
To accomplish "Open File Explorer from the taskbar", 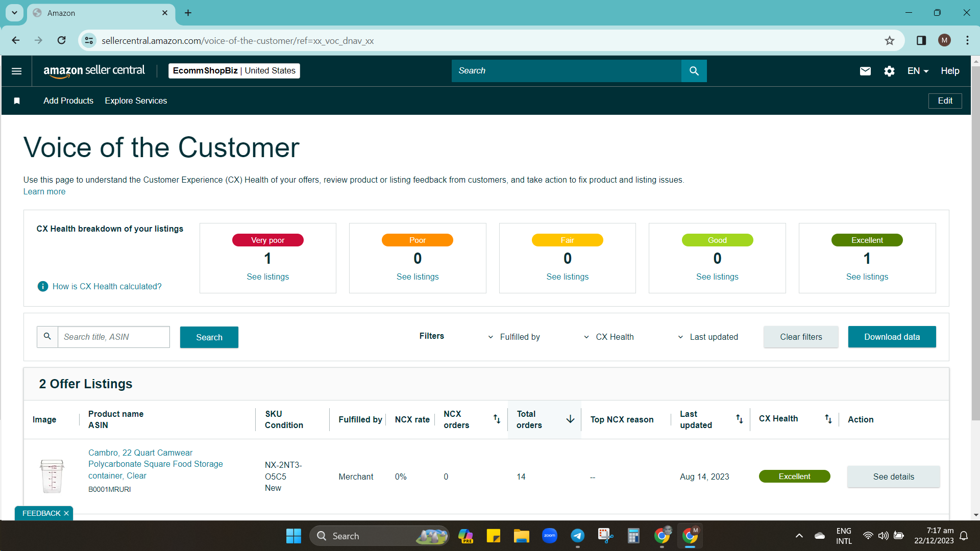I will pos(521,536).
